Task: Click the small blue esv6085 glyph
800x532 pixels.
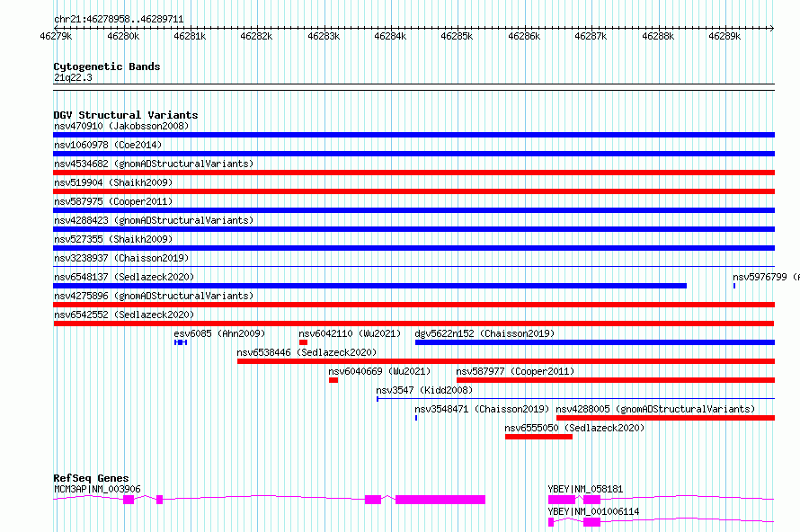Action: (x=181, y=342)
